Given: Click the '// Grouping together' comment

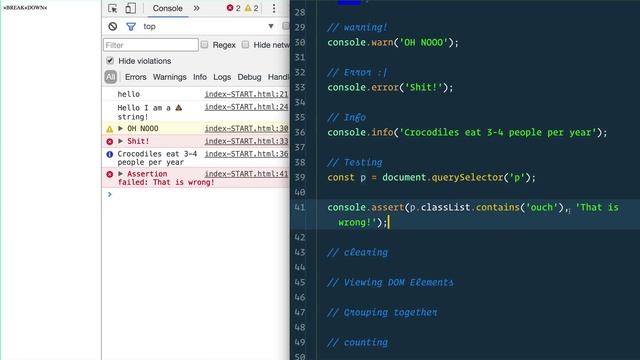Looking at the screenshot, I should (x=382, y=312).
